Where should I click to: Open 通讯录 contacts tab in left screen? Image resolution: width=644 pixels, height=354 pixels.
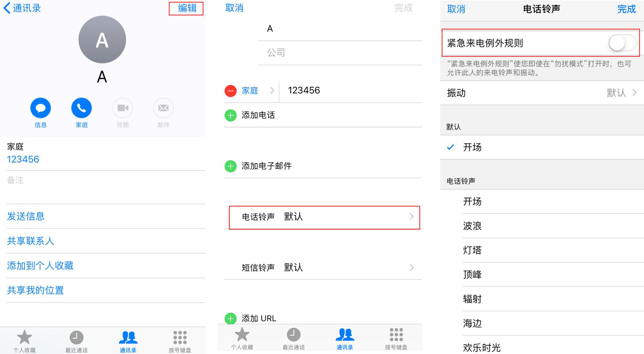pyautogui.click(x=128, y=341)
